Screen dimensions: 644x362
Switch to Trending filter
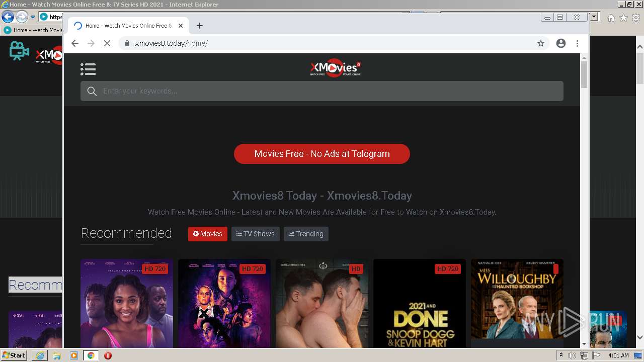click(306, 234)
